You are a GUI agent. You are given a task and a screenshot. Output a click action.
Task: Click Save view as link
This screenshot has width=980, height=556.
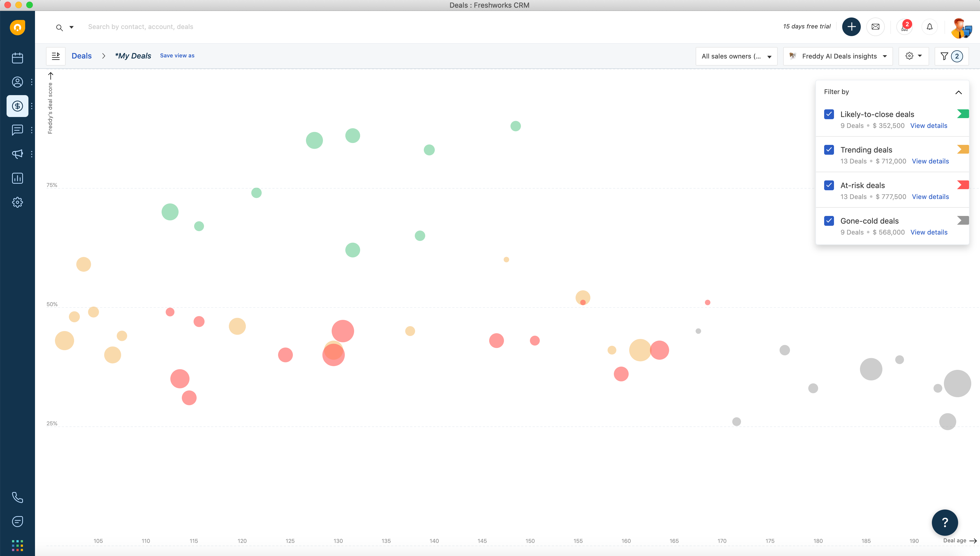click(x=177, y=56)
